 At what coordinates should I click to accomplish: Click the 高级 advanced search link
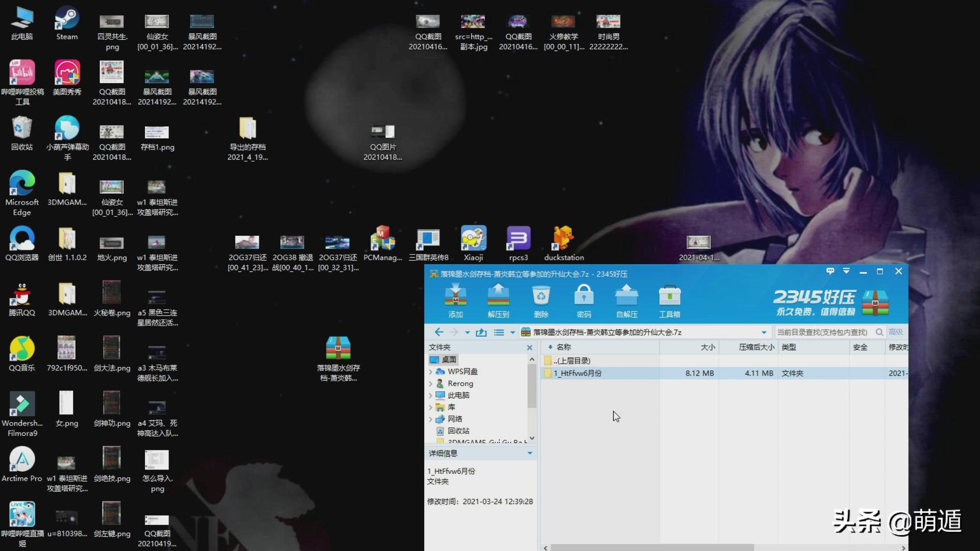click(896, 332)
